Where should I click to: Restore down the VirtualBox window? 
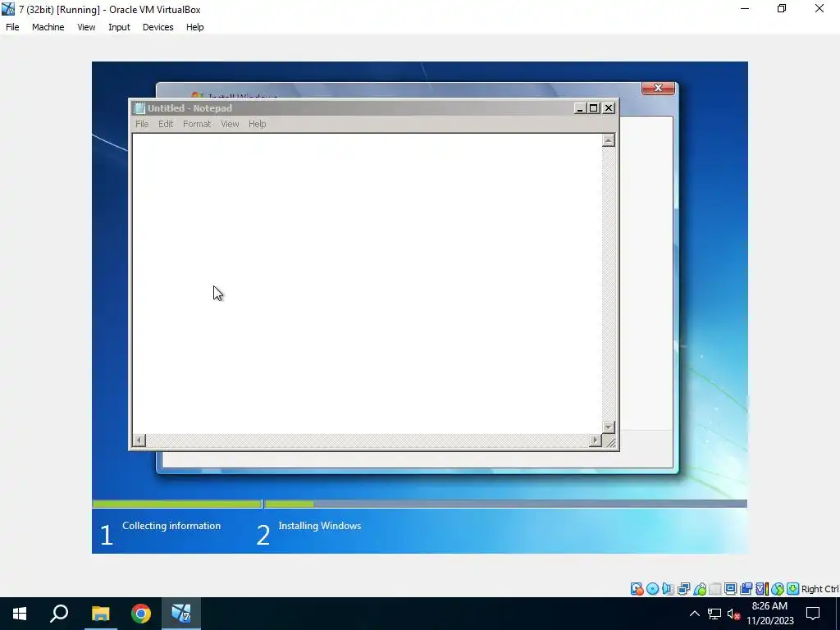pyautogui.click(x=782, y=9)
